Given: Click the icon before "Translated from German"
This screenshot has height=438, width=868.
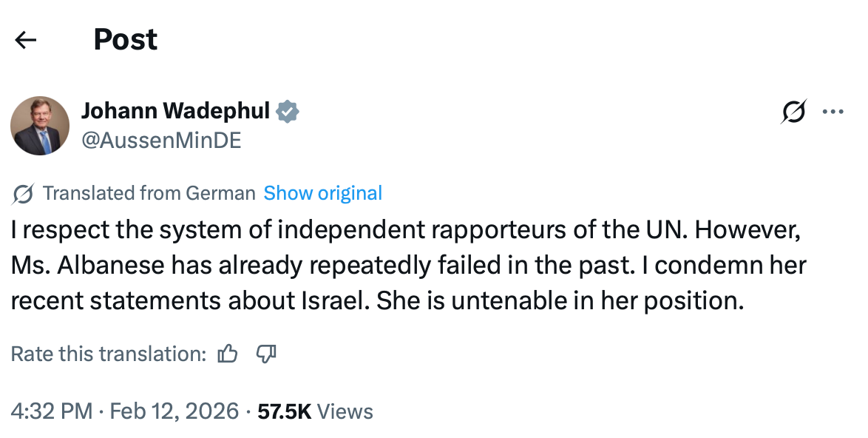Looking at the screenshot, I should 23,194.
